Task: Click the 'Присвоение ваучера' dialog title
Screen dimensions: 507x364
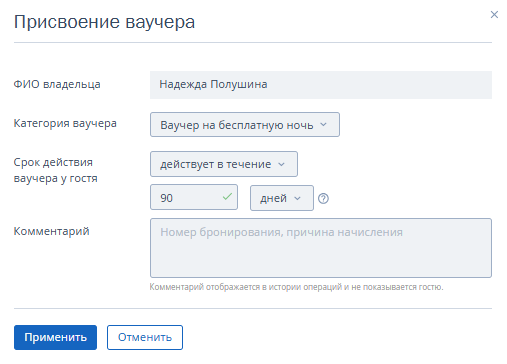Action: 104,22
